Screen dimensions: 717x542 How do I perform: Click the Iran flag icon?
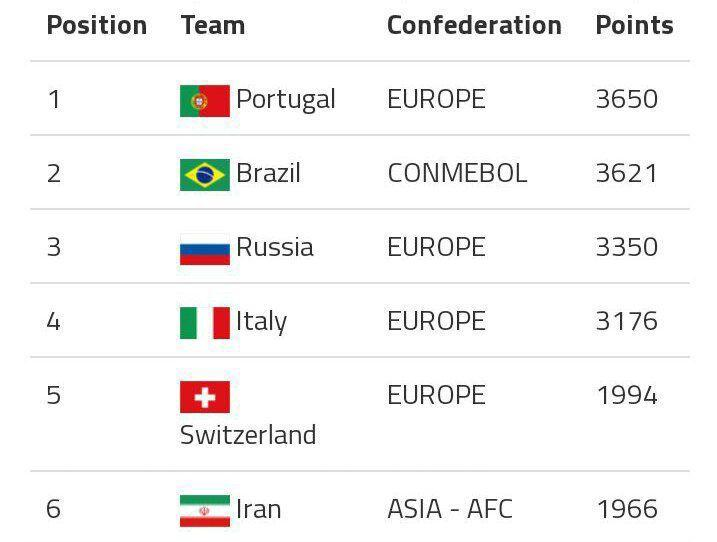(205, 511)
